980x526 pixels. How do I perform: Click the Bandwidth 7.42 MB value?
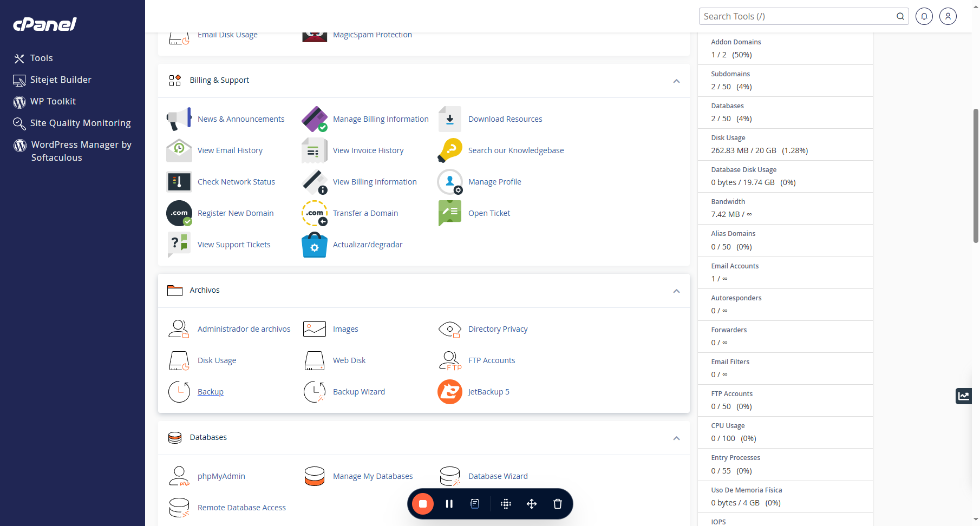[x=731, y=214]
